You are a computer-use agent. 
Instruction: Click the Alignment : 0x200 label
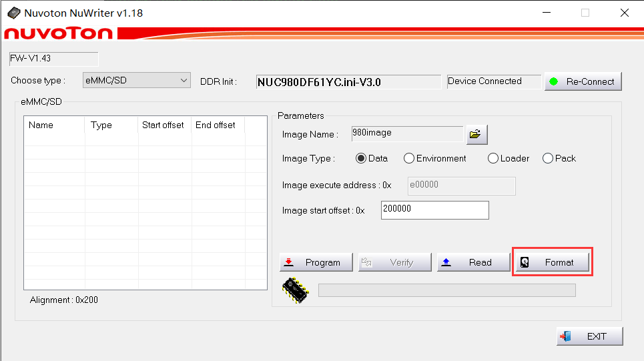click(63, 300)
